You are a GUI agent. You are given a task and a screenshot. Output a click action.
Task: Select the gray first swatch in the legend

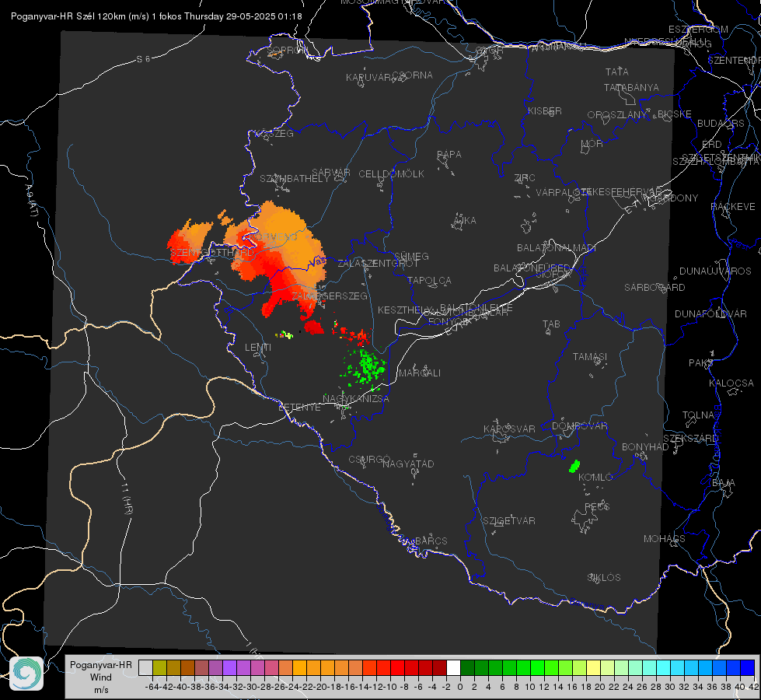tap(145, 667)
